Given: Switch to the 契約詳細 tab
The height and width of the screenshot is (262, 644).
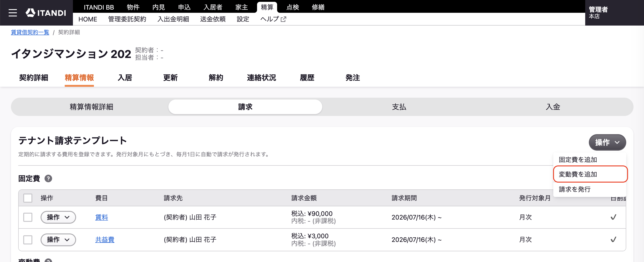Looking at the screenshot, I should [x=33, y=78].
